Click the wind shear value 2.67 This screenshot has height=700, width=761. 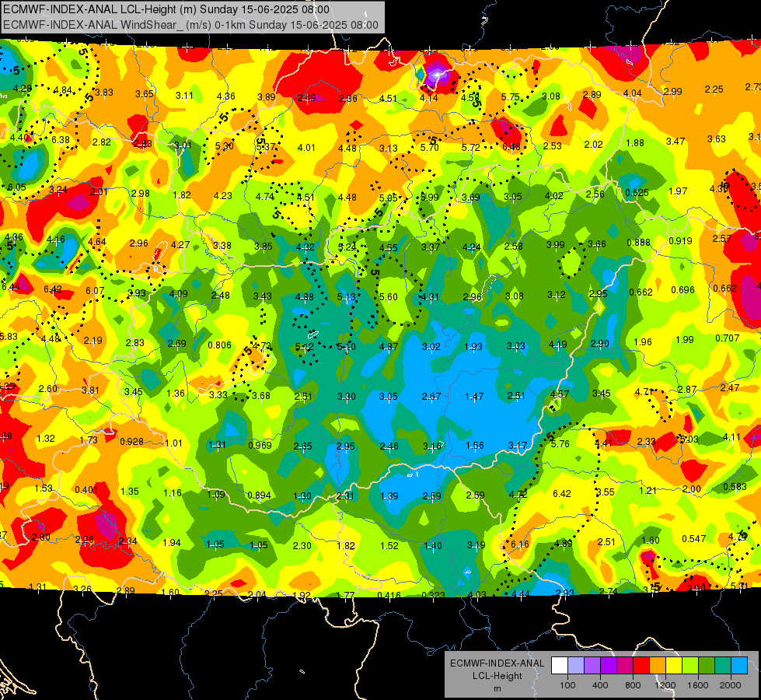(x=431, y=397)
